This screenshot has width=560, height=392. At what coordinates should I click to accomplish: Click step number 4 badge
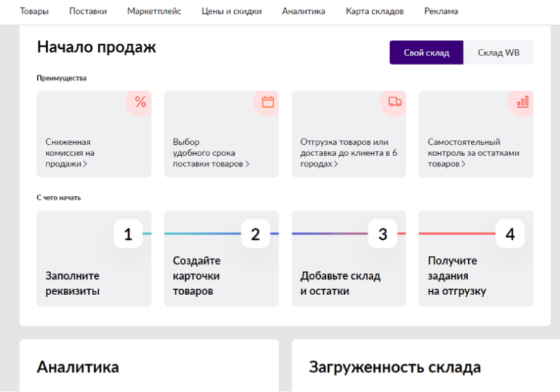[510, 235]
